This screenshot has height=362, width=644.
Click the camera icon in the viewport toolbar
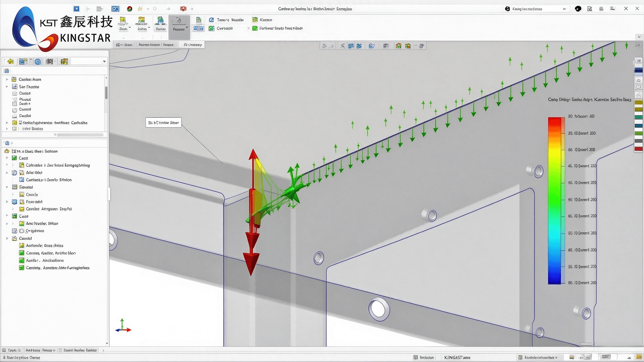click(386, 46)
